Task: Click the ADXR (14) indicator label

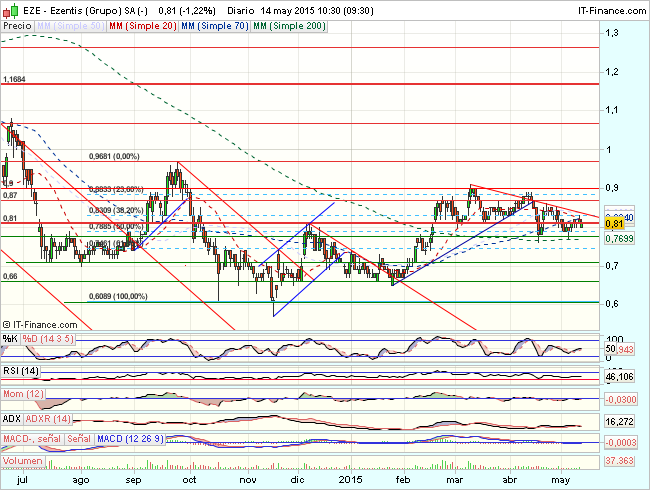Action: tap(48, 419)
